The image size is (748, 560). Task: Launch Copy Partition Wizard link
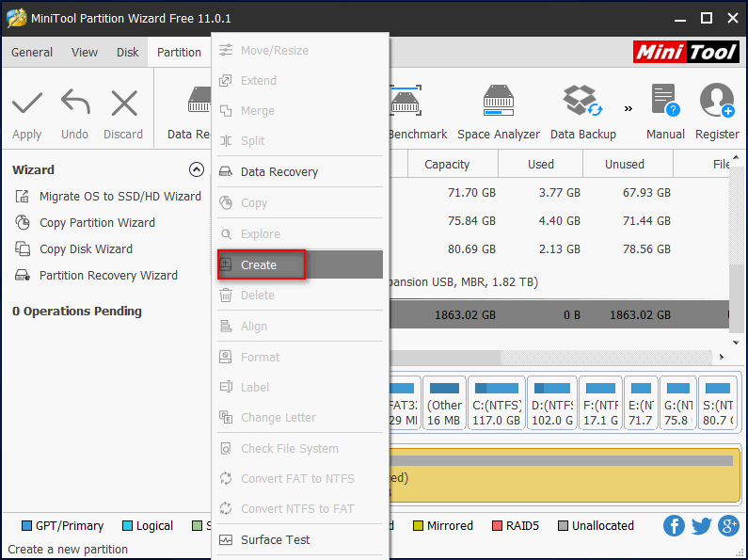[x=97, y=222]
